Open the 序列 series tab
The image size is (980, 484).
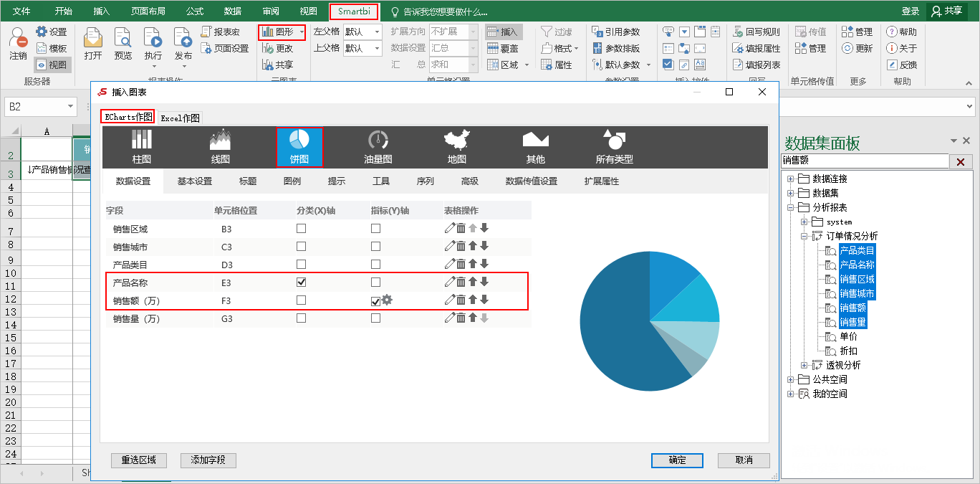pos(426,181)
